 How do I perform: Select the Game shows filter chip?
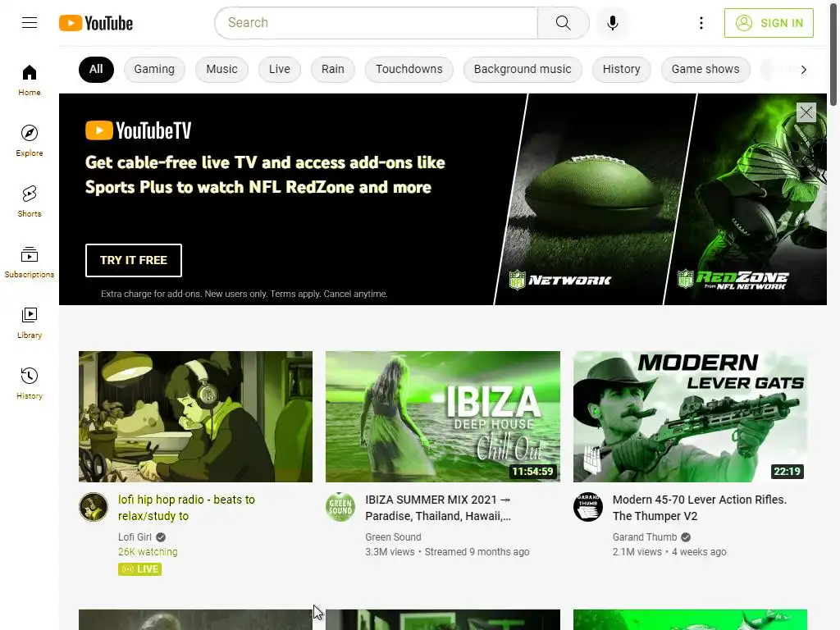(x=705, y=69)
